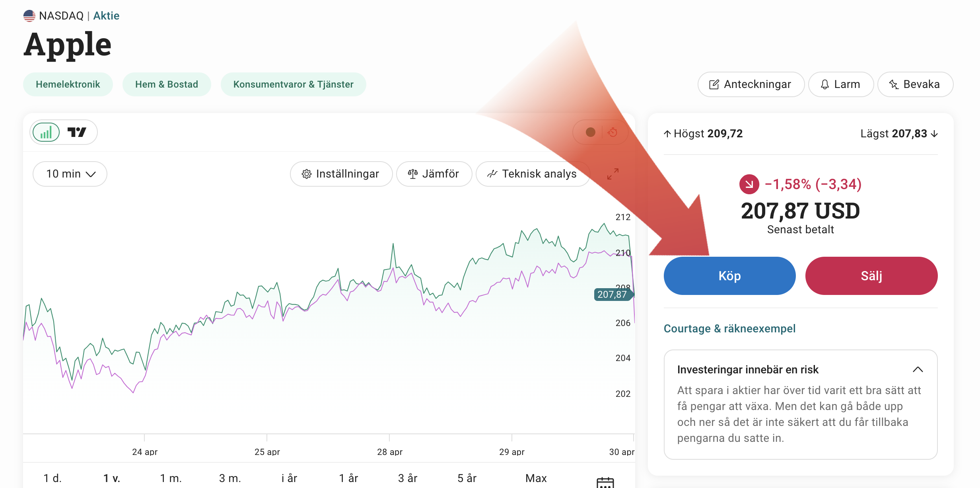This screenshot has height=488, width=980.
Task: Expand the chart to fullscreen
Action: pos(612,174)
